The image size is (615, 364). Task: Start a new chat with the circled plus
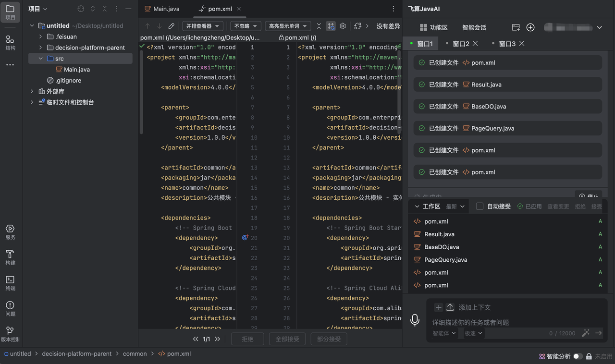530,27
